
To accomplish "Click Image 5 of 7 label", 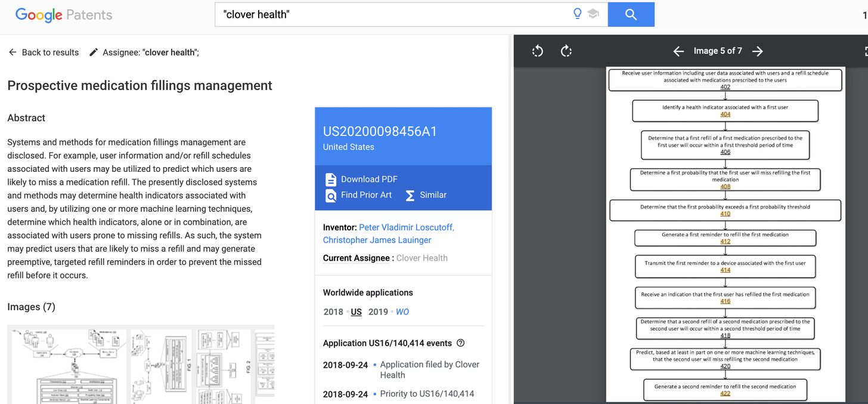I will (x=718, y=51).
